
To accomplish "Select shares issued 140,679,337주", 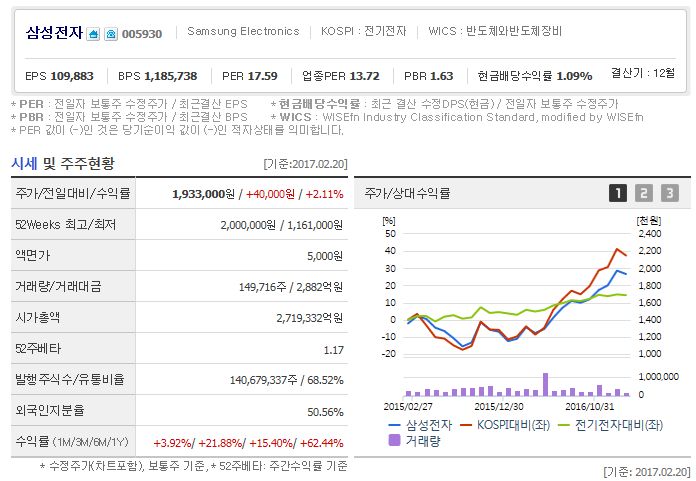I will coord(264,380).
